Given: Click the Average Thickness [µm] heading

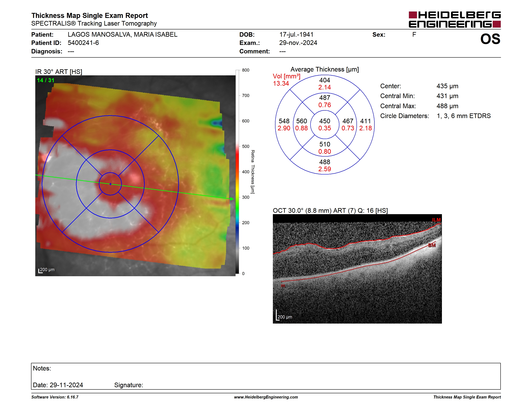Looking at the screenshot, I should [x=325, y=69].
